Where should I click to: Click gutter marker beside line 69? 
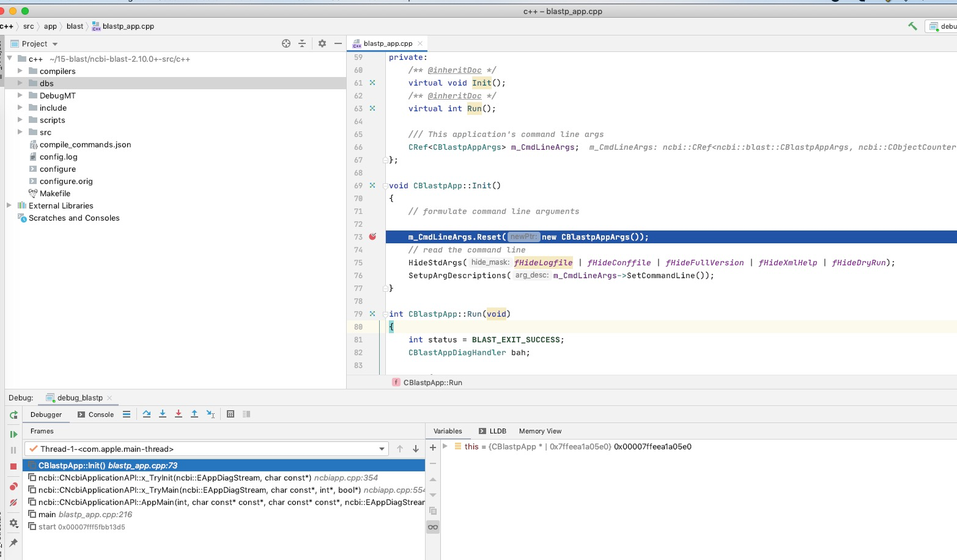pos(372,185)
